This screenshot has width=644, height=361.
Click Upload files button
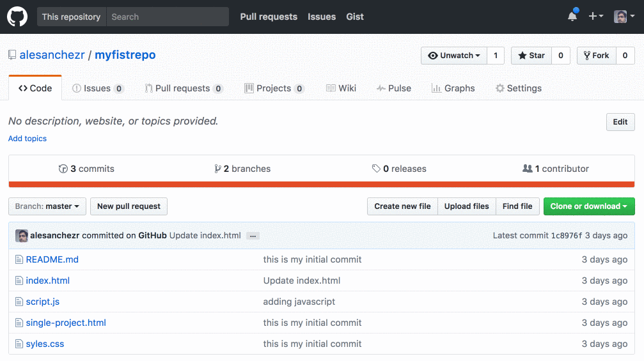pyautogui.click(x=467, y=206)
